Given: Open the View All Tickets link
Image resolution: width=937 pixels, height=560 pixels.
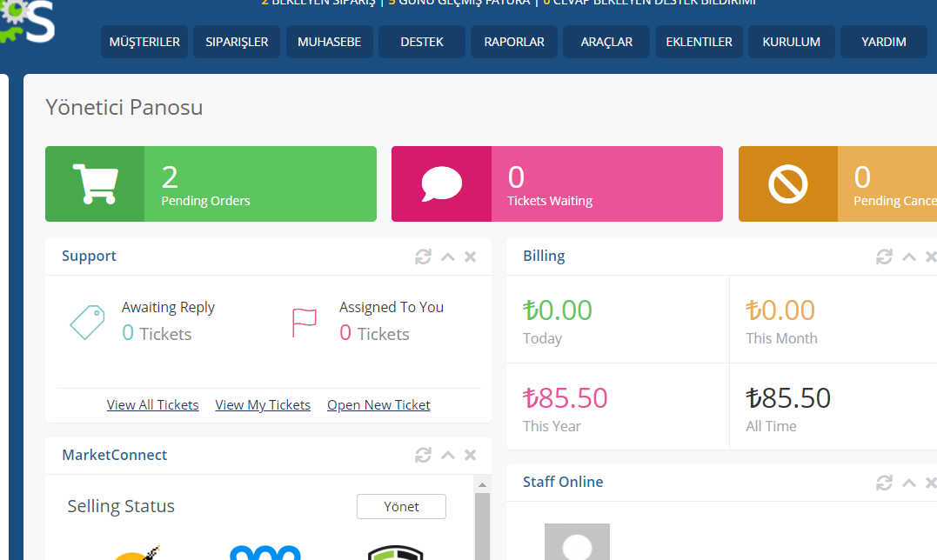Looking at the screenshot, I should (x=152, y=405).
